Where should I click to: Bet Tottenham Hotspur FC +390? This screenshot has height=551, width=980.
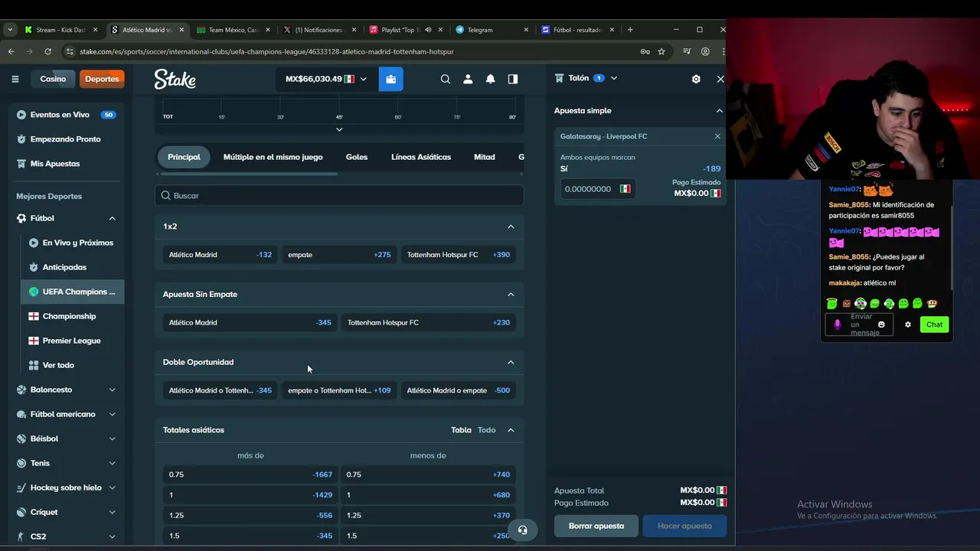(458, 255)
